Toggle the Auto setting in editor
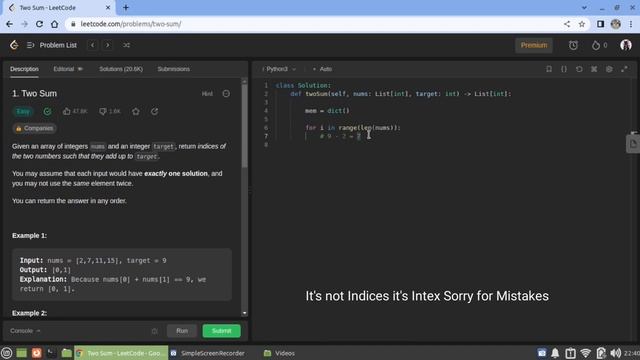 coord(322,69)
